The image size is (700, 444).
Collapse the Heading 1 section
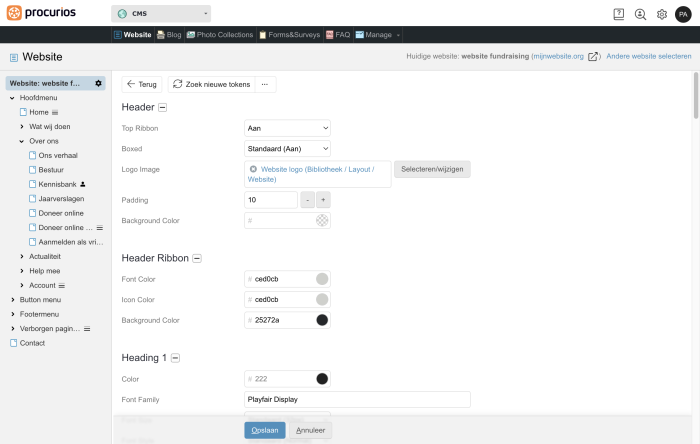pos(175,358)
